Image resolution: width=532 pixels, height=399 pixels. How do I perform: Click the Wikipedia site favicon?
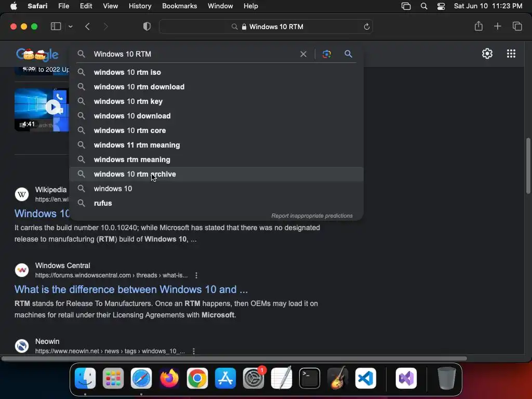click(x=22, y=194)
